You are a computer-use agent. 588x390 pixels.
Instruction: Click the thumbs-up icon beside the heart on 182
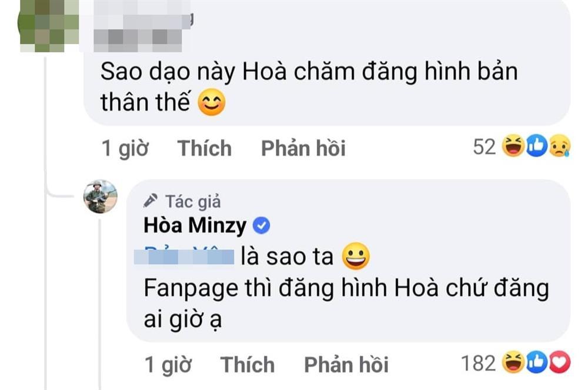pyautogui.click(x=536, y=364)
